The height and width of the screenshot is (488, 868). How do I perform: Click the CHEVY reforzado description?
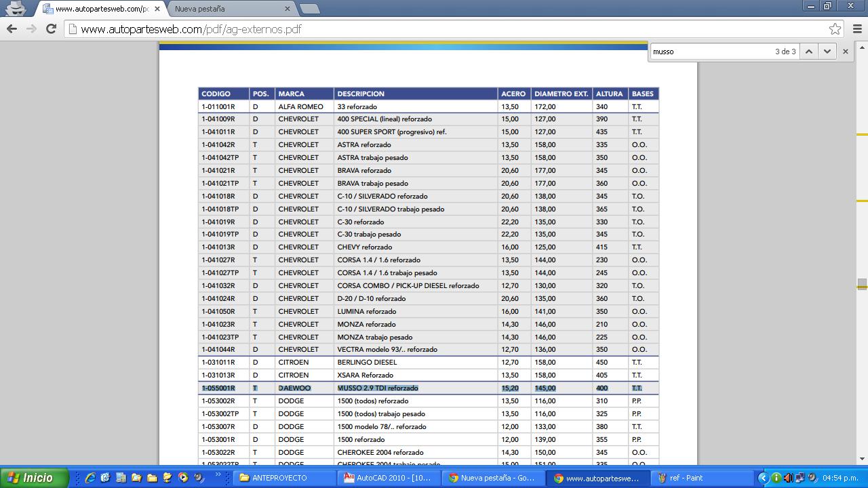pos(365,247)
